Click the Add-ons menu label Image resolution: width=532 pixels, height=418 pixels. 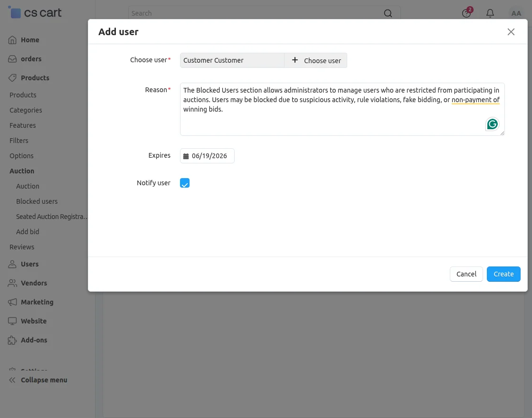click(x=34, y=340)
